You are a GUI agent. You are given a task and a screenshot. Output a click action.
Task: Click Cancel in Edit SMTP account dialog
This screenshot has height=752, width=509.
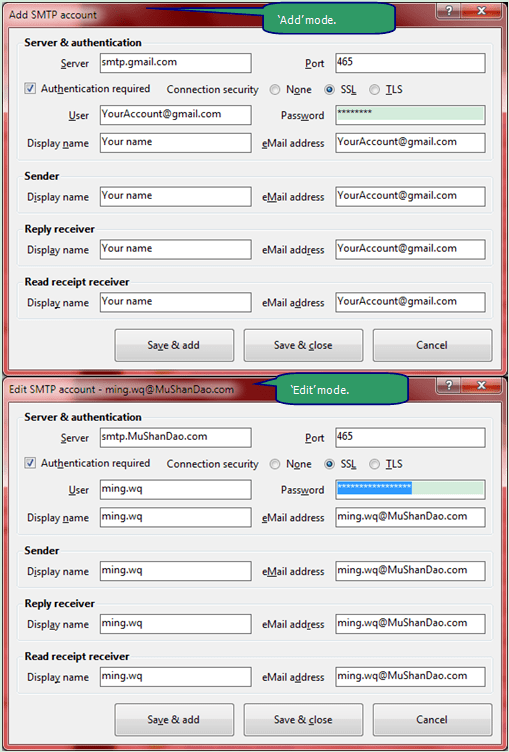tap(432, 720)
